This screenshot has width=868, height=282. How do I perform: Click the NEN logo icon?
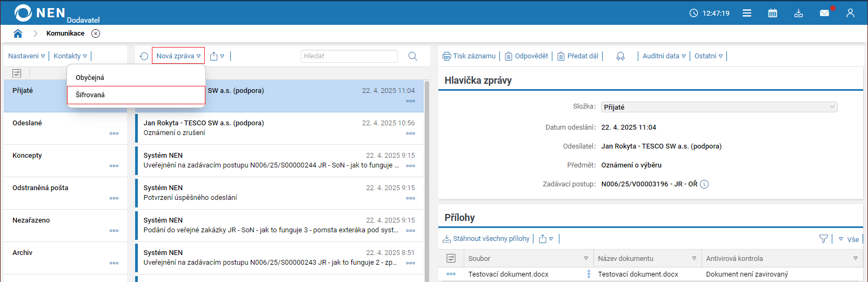(23, 13)
